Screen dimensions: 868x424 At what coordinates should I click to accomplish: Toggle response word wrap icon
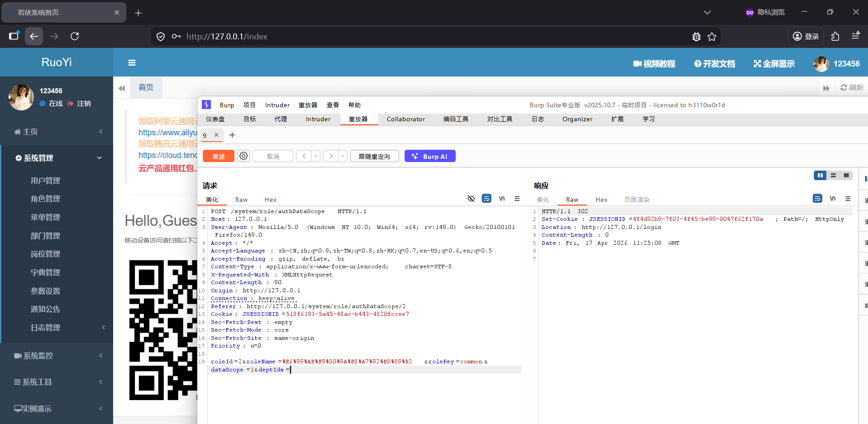point(817,198)
